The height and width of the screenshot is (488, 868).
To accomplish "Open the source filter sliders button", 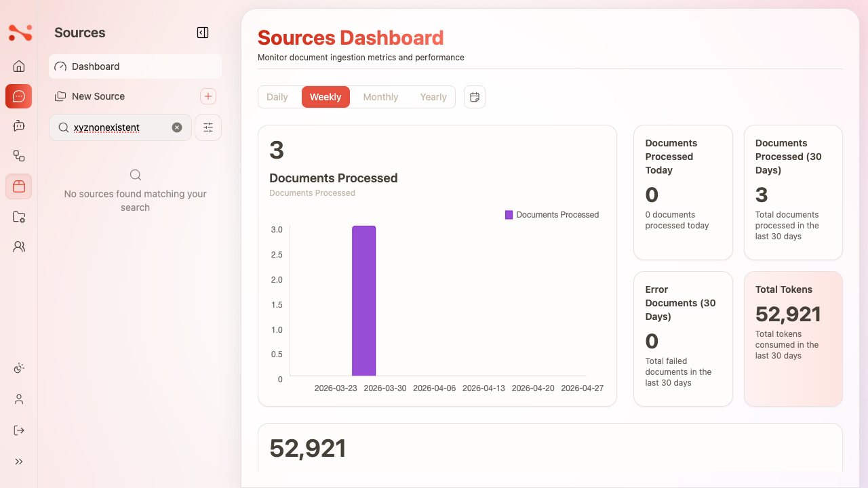I will [x=208, y=127].
